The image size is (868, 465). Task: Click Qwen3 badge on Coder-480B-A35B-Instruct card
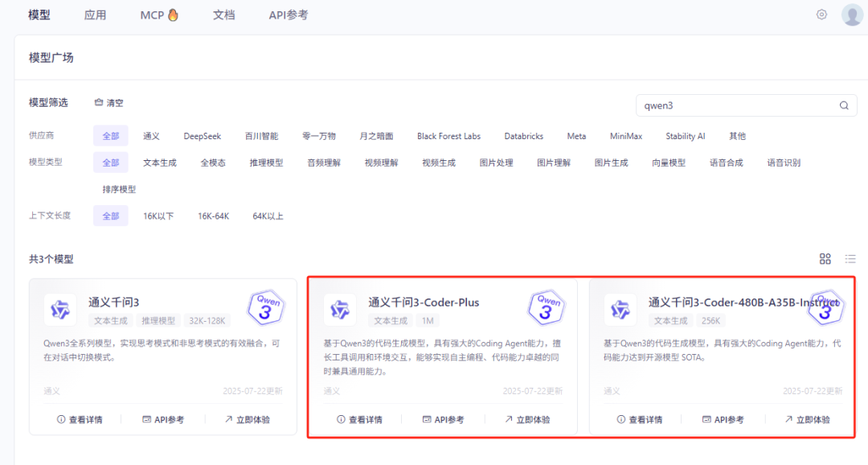826,307
